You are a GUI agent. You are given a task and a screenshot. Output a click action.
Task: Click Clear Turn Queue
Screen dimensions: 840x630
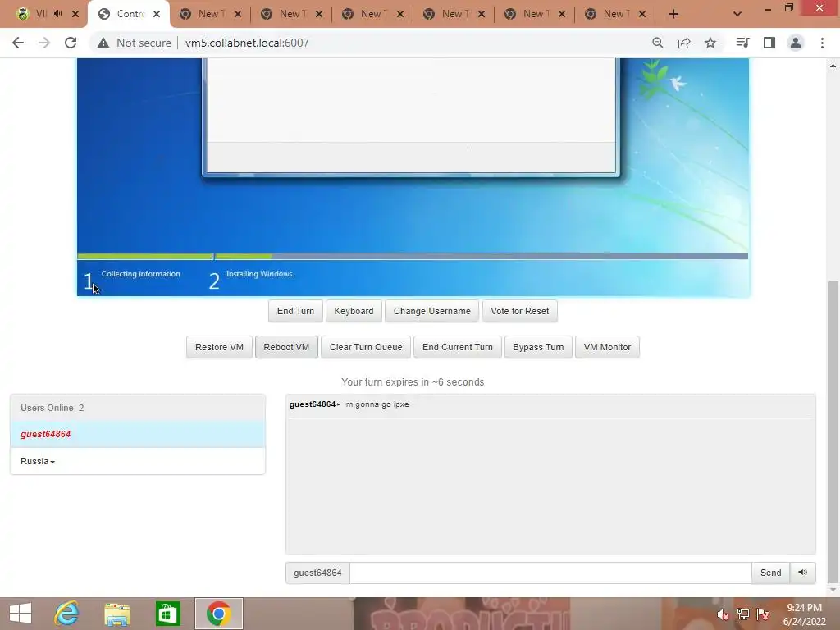click(x=366, y=347)
